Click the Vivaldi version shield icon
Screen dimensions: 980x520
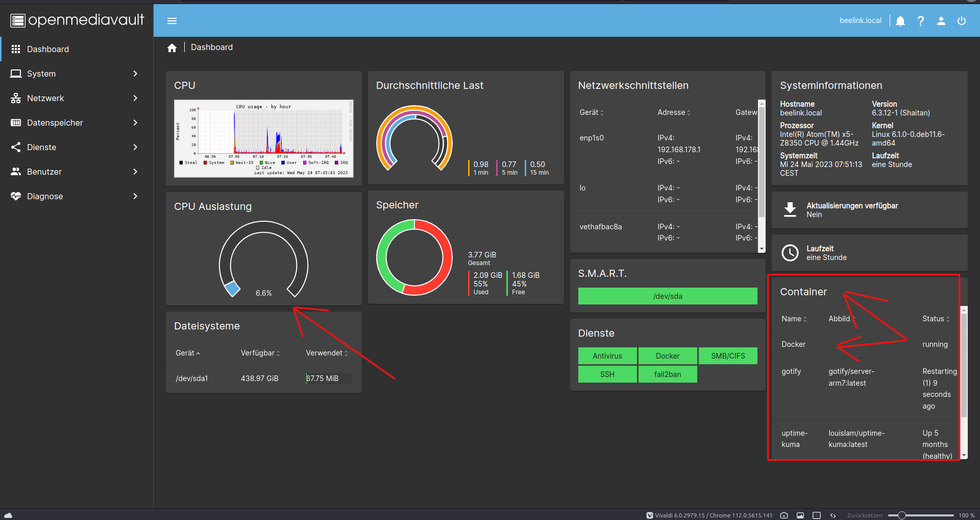click(x=650, y=515)
